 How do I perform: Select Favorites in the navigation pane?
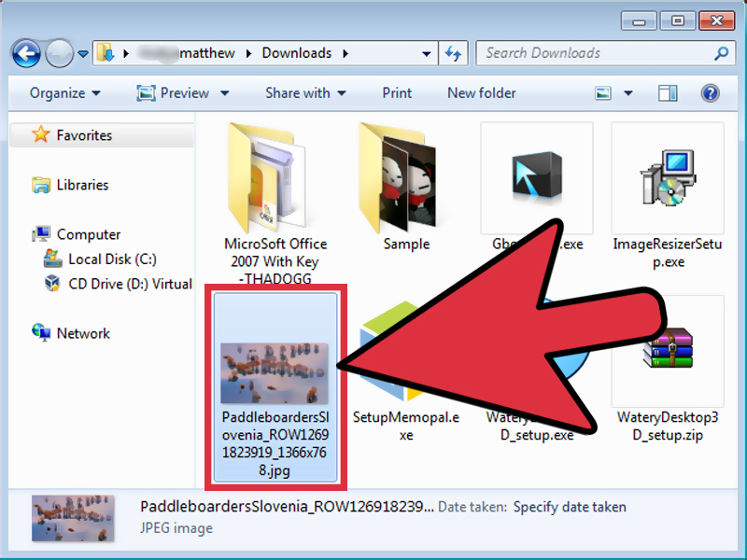coord(84,135)
